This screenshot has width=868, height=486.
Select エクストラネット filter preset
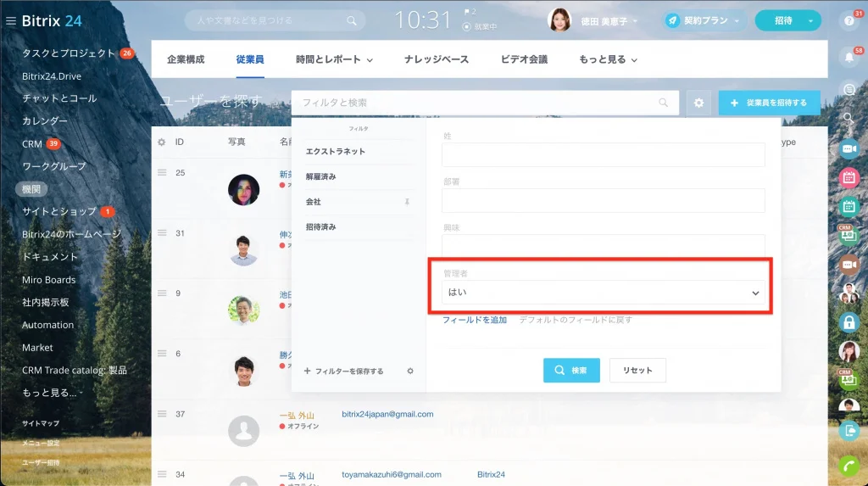[336, 151]
